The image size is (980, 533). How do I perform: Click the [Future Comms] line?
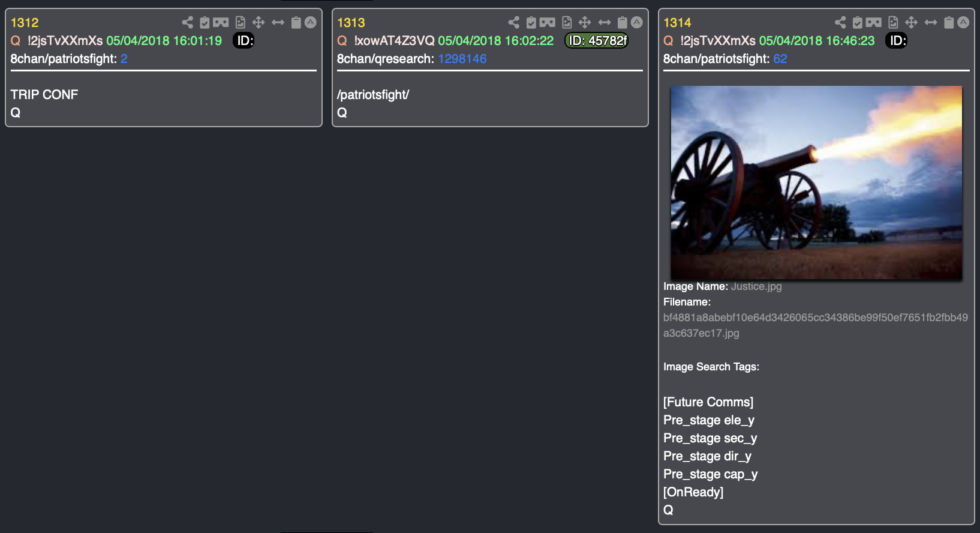click(x=708, y=402)
